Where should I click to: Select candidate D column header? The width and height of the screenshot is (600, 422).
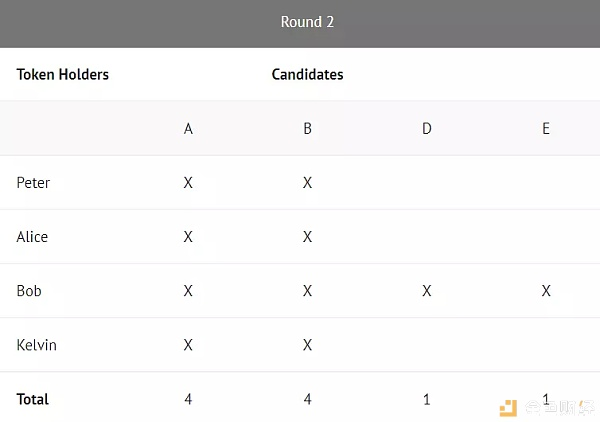[x=427, y=129]
